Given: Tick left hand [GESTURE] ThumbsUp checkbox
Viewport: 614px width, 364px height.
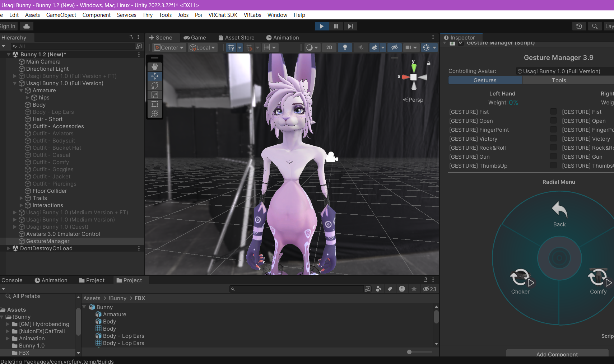Looking at the screenshot, I should click(x=554, y=165).
